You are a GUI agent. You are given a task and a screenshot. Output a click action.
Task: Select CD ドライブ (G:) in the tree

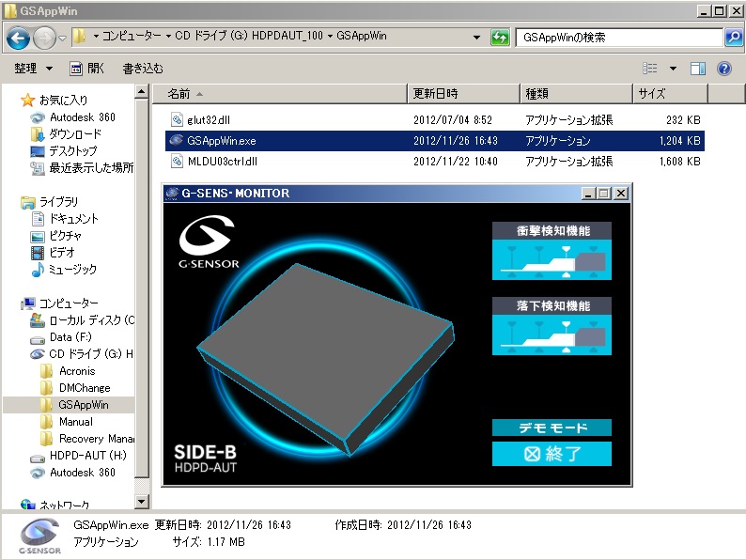(x=91, y=354)
